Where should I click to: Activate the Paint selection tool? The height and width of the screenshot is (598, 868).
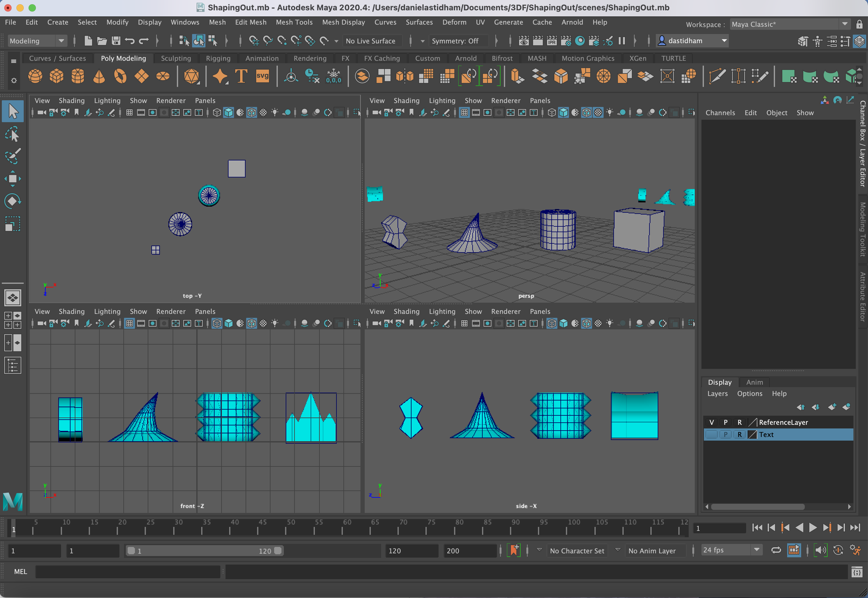click(x=13, y=156)
